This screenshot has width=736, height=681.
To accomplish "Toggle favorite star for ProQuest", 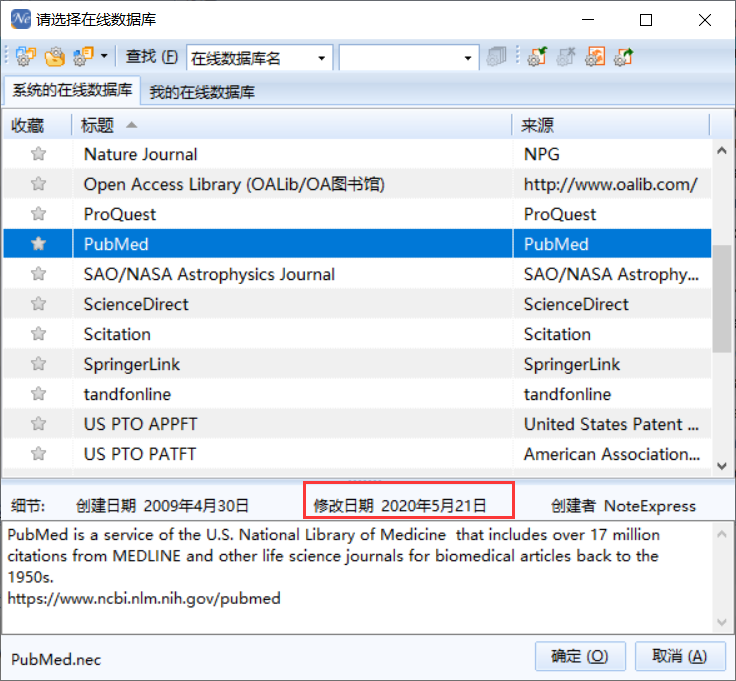I will (38, 214).
